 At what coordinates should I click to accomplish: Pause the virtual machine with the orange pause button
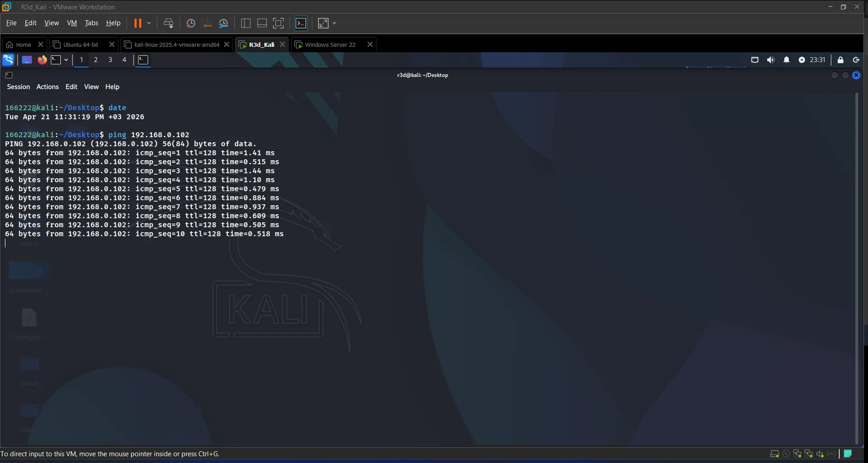(138, 23)
